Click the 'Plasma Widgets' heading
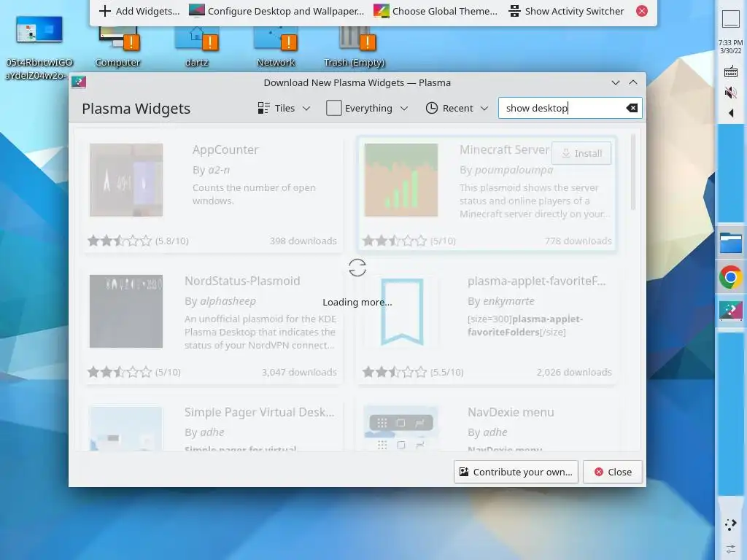Viewport: 747px width, 560px height. pyautogui.click(x=136, y=109)
